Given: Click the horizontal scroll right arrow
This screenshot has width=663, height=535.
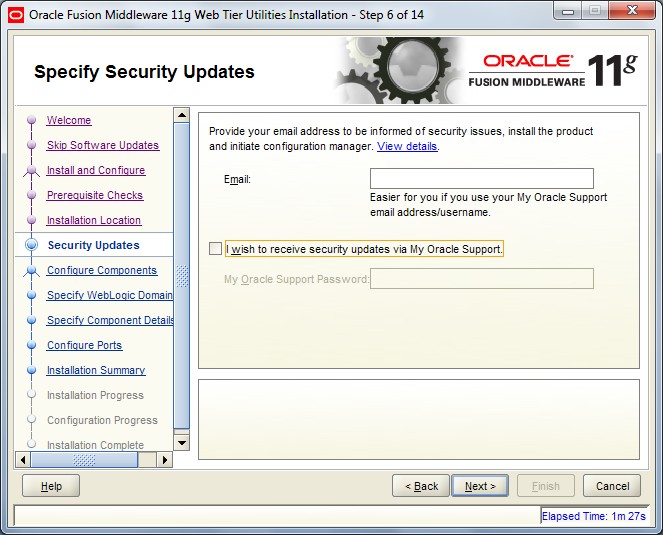Looking at the screenshot, I should [164, 460].
